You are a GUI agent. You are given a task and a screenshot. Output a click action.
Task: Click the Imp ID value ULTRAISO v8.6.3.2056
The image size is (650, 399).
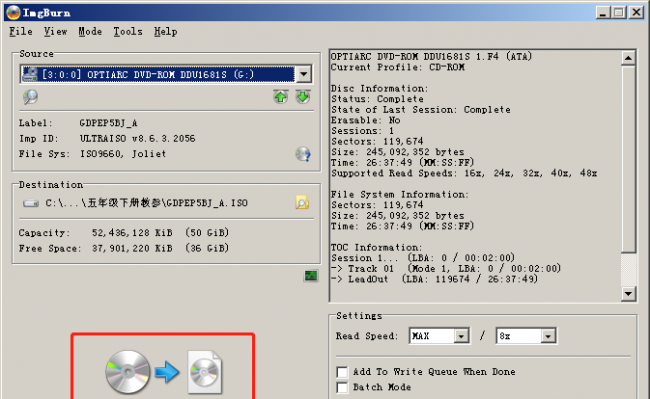tap(137, 138)
